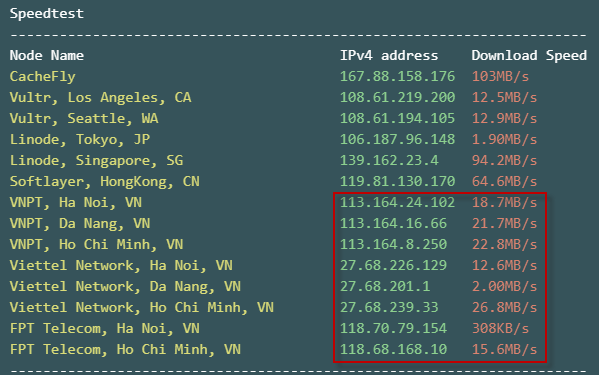599x375 pixels.
Task: Select Viettel Network, Ha Noi, VN
Action: tap(121, 265)
